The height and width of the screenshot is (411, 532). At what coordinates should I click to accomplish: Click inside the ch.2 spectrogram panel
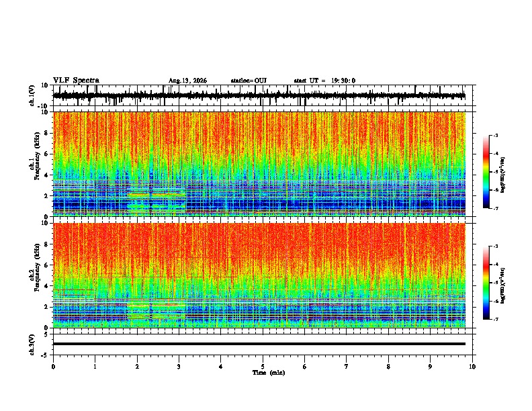[259, 275]
